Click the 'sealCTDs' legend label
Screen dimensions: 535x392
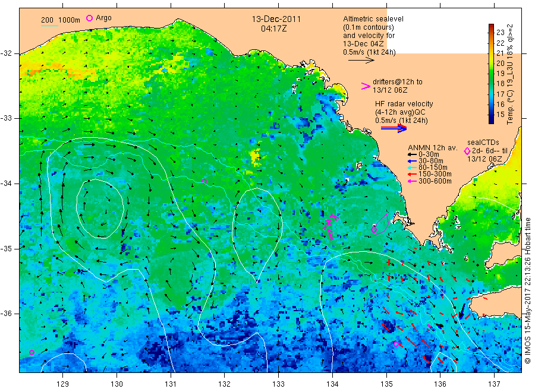(x=483, y=143)
